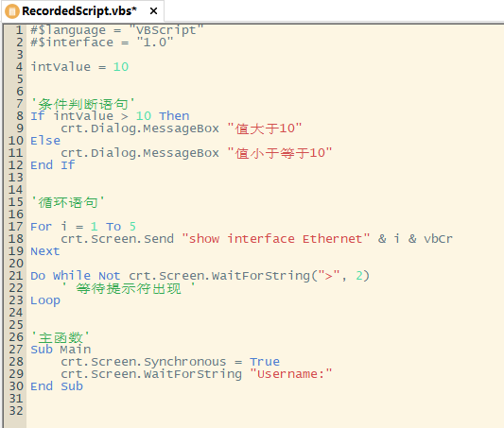
Task: Click the string "Username:"
Action: tap(291, 374)
